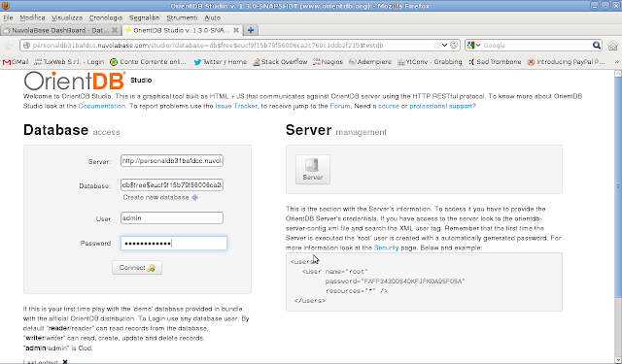Viewport: 622px width, 364px height.
Task: Open the GMail bookmark
Action: [16, 62]
